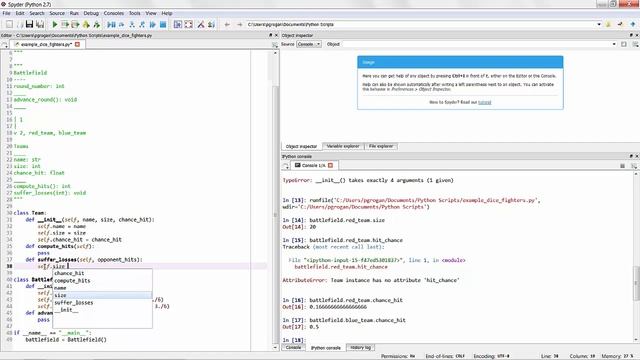640x360 pixels.
Task: Switch to Variable explorer tab
Action: pyautogui.click(x=343, y=146)
